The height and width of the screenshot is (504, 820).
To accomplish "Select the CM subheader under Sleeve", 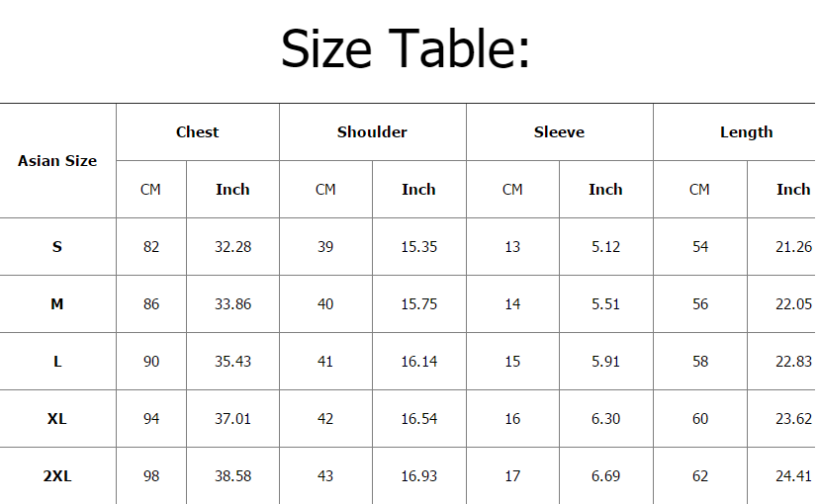I will coord(512,190).
